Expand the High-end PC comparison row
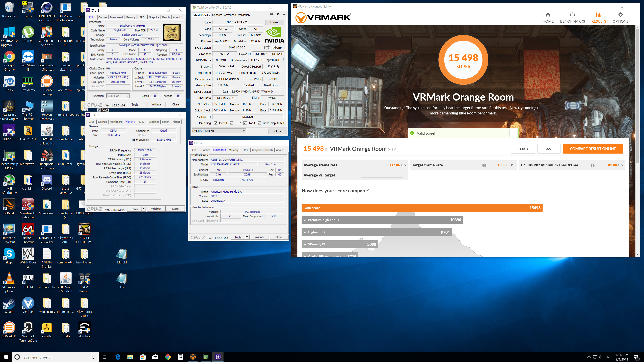Screen dimensions: 644x362 pyautogui.click(x=377, y=232)
